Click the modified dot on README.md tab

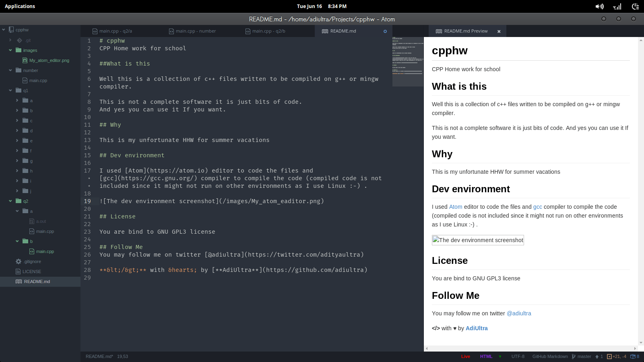point(385,31)
